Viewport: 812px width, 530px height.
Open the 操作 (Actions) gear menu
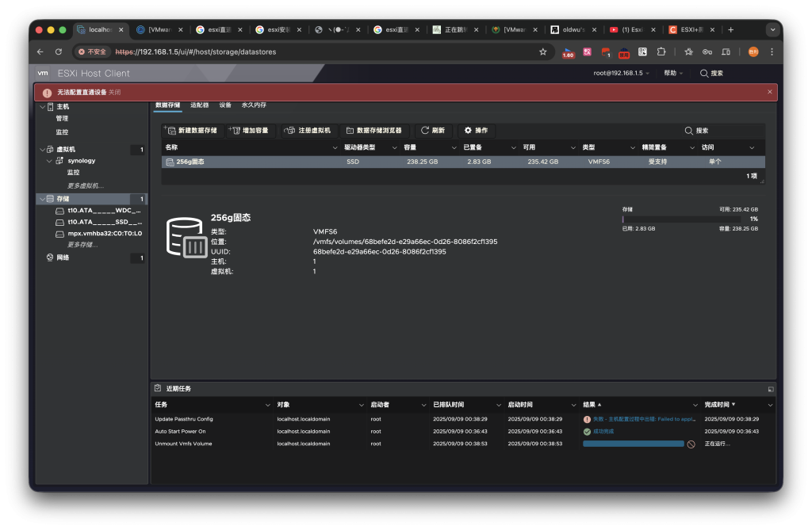(x=476, y=131)
